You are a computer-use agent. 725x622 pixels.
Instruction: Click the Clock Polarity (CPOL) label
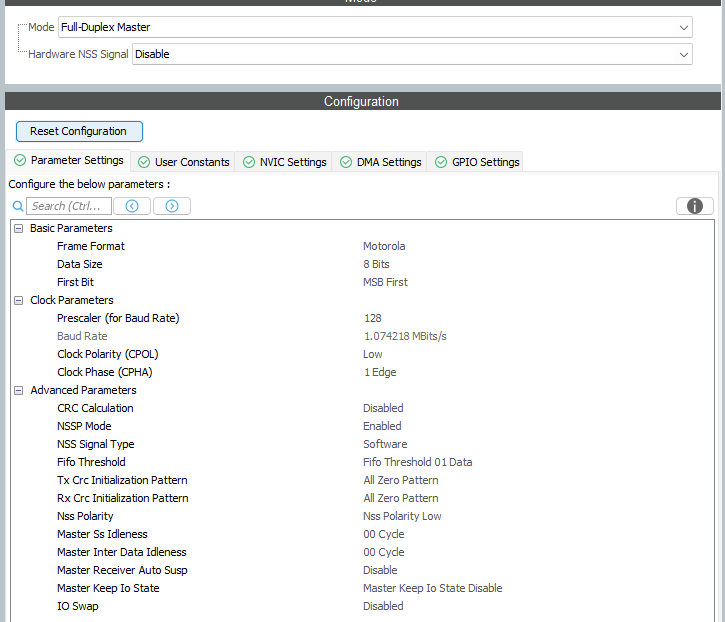click(108, 354)
